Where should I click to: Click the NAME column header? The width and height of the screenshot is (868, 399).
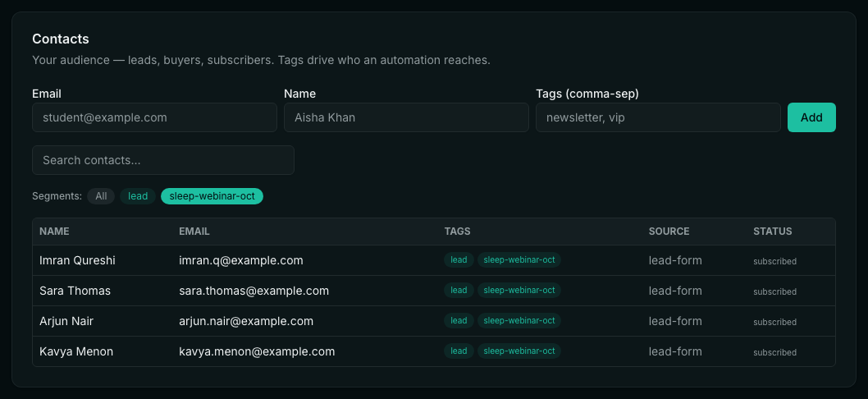54,232
